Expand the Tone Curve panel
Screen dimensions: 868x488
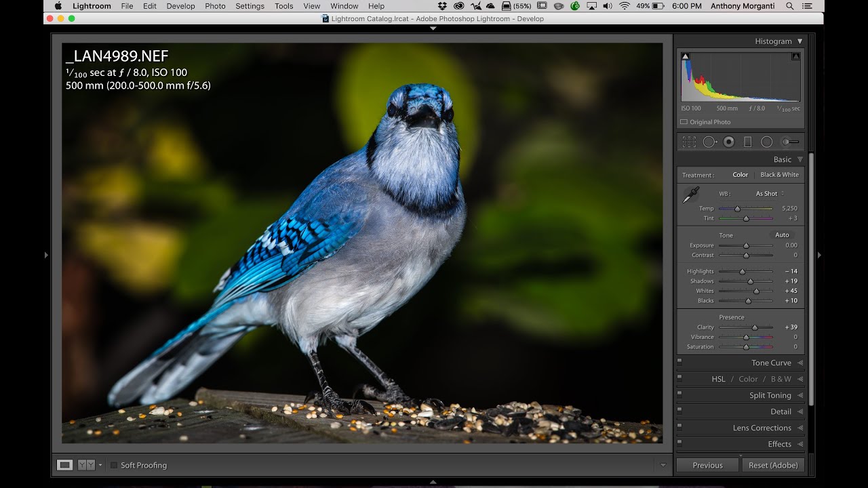(800, 363)
